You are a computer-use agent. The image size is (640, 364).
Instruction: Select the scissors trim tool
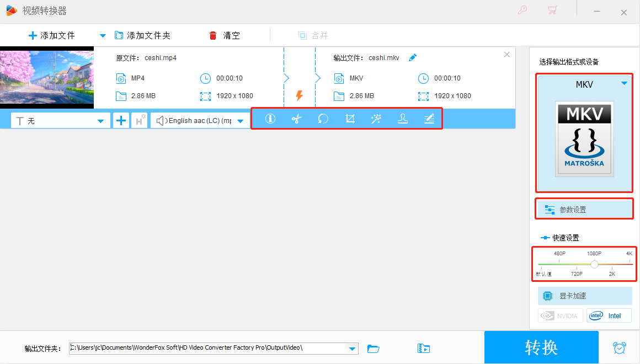click(297, 119)
